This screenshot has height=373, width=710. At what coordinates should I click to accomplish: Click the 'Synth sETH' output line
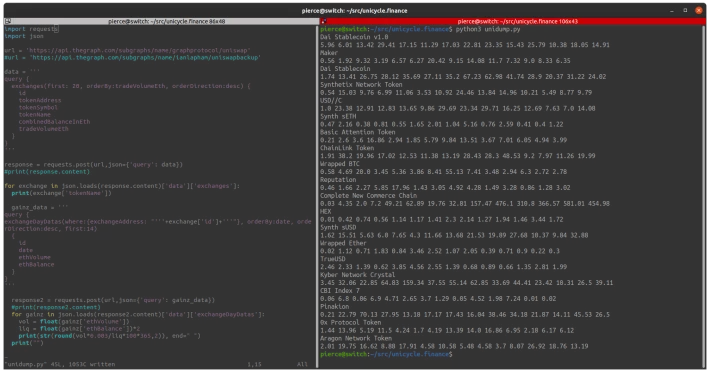338,116
